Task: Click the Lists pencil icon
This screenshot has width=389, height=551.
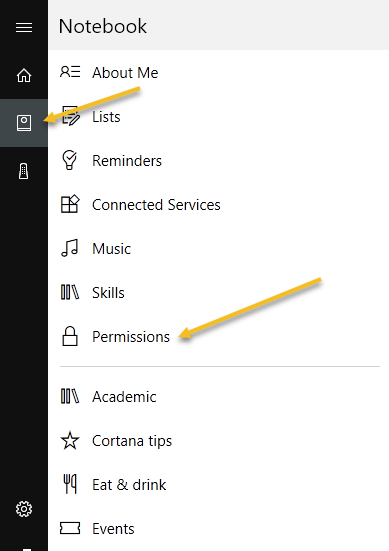Action: tap(70, 116)
